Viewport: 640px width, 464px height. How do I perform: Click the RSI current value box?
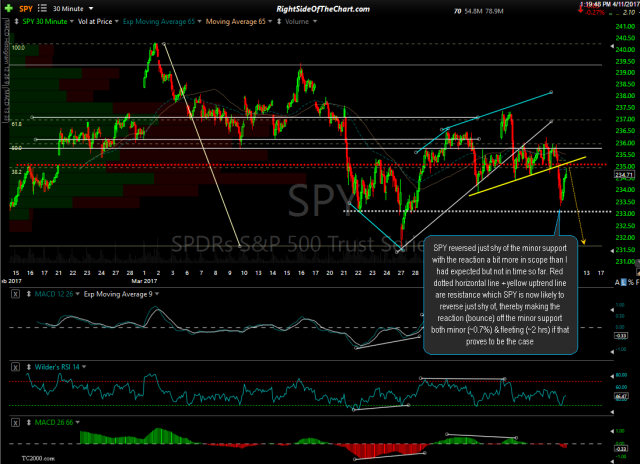(x=621, y=396)
